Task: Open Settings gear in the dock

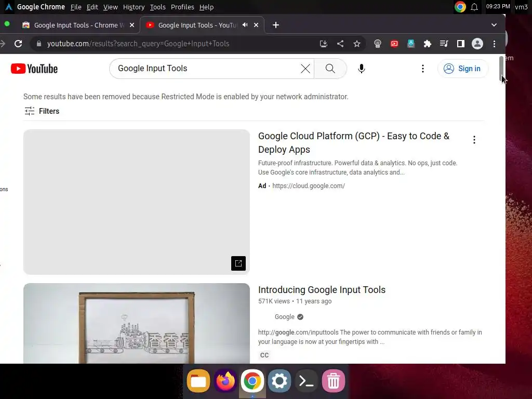Action: pyautogui.click(x=279, y=381)
